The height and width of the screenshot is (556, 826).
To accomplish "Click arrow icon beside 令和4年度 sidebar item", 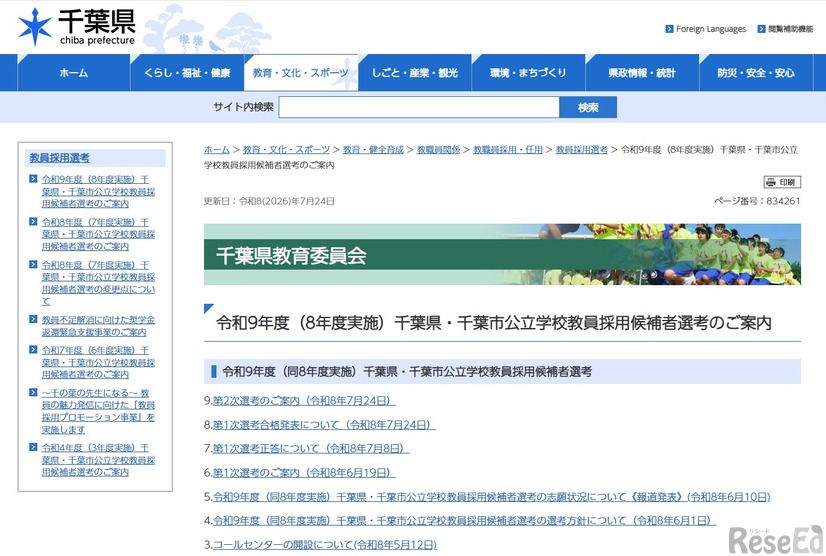I will [33, 447].
